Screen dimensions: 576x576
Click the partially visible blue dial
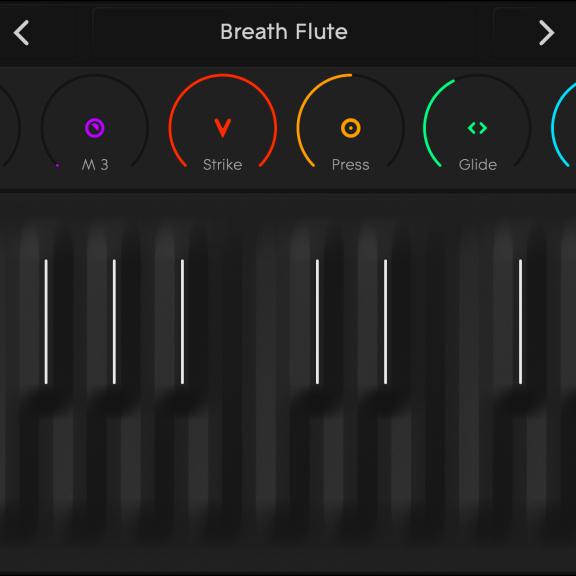coord(564,125)
